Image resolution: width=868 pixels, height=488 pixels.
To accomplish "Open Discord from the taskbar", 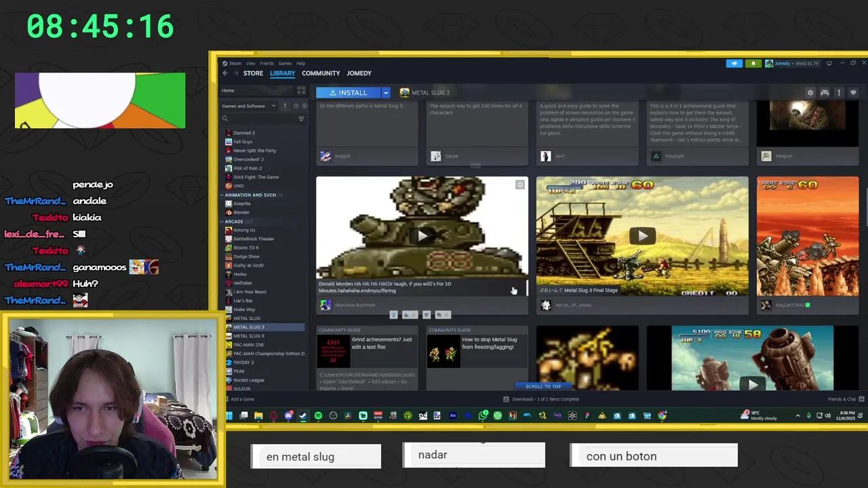I will coord(288,415).
